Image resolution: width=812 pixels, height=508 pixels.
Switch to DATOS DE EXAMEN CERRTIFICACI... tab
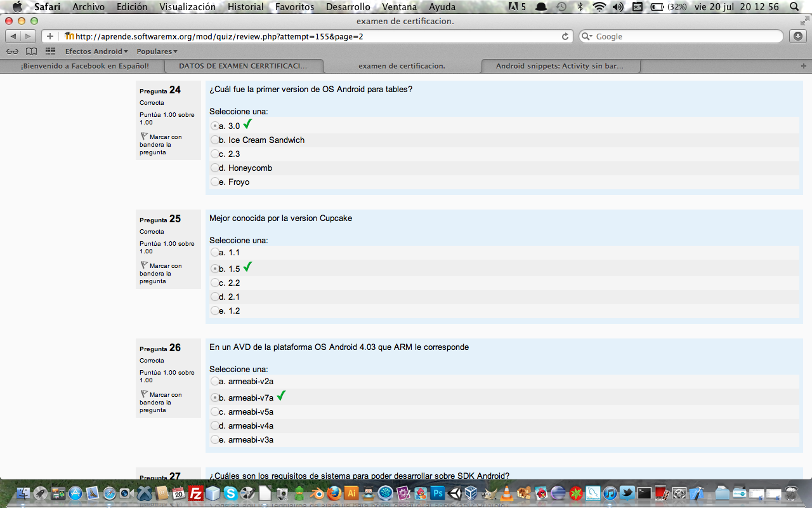tap(244, 66)
